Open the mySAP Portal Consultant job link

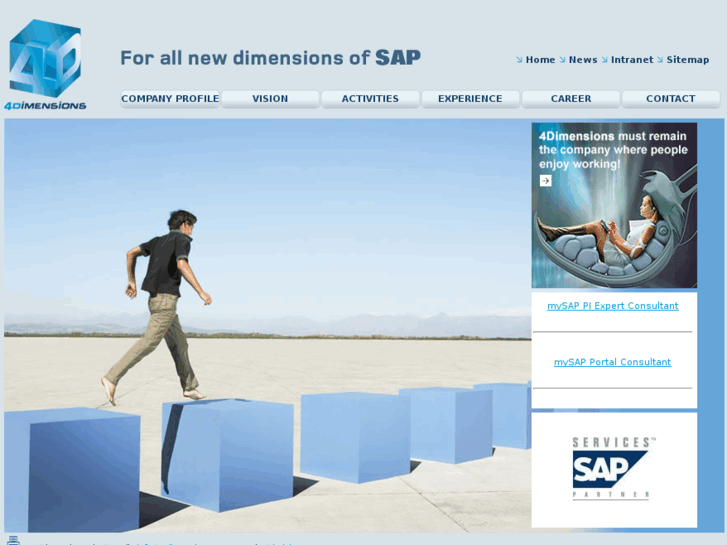(612, 362)
